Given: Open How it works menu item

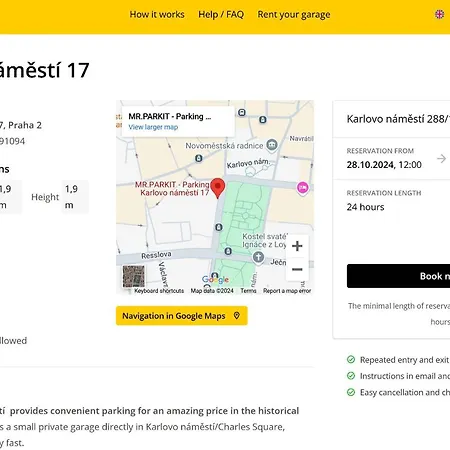Looking at the screenshot, I should click(x=157, y=15).
